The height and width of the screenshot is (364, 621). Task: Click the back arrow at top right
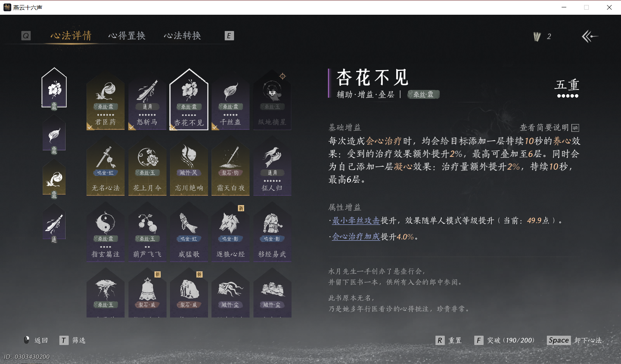point(590,36)
